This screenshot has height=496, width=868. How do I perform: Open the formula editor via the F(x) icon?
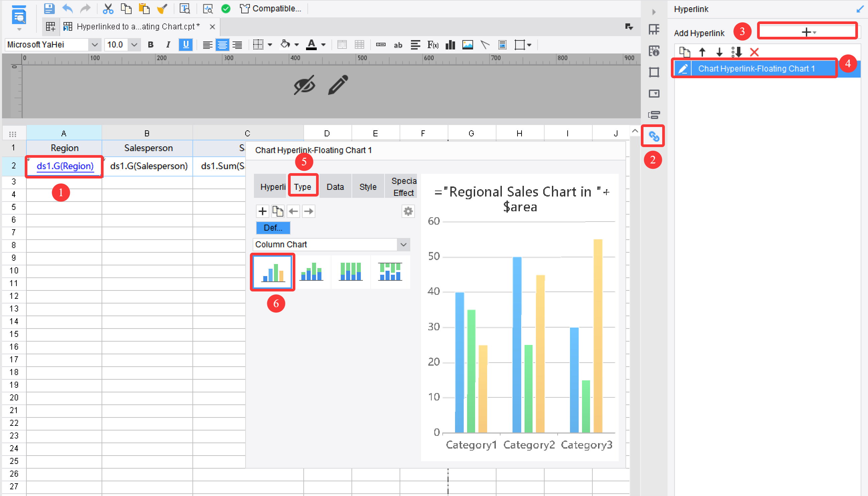[433, 45]
